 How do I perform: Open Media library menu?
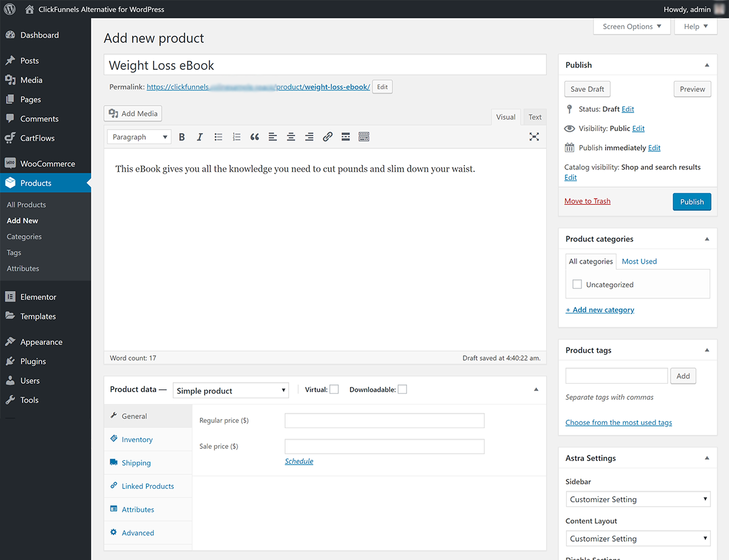(46, 80)
